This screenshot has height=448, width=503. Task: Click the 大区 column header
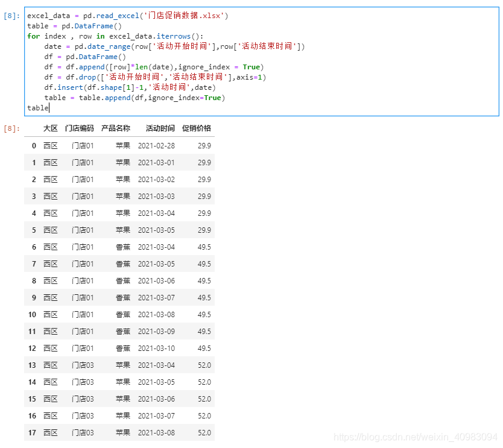pos(51,128)
